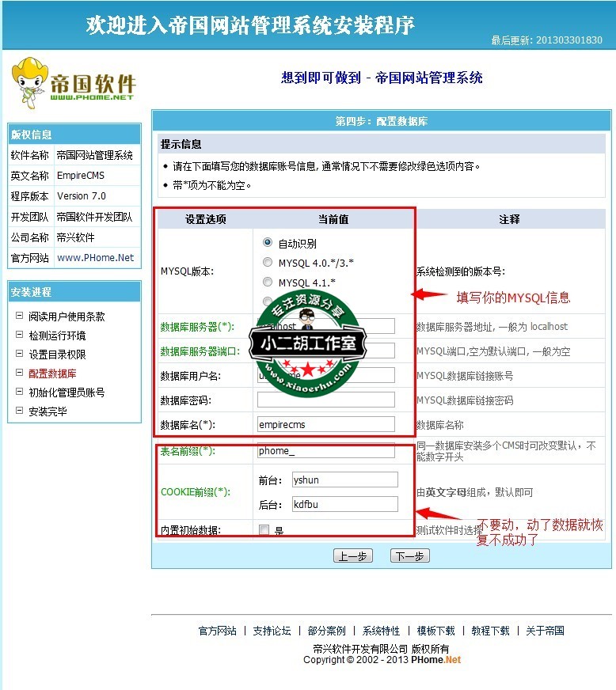Open the www.PHome.Net official site link
Screen dimensions: 616x690
tap(95, 258)
